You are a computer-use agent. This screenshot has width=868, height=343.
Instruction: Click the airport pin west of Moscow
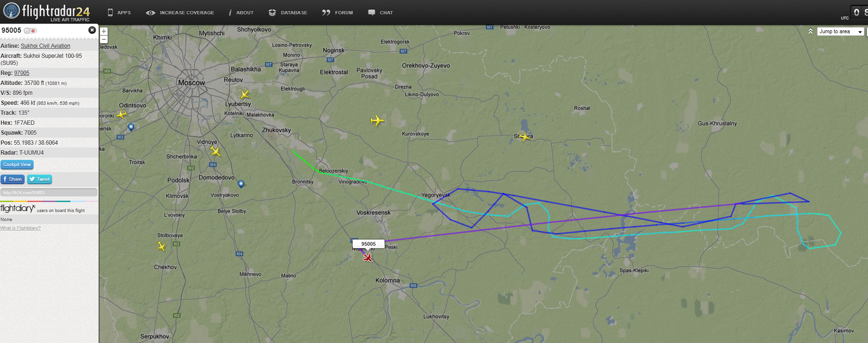(x=131, y=127)
